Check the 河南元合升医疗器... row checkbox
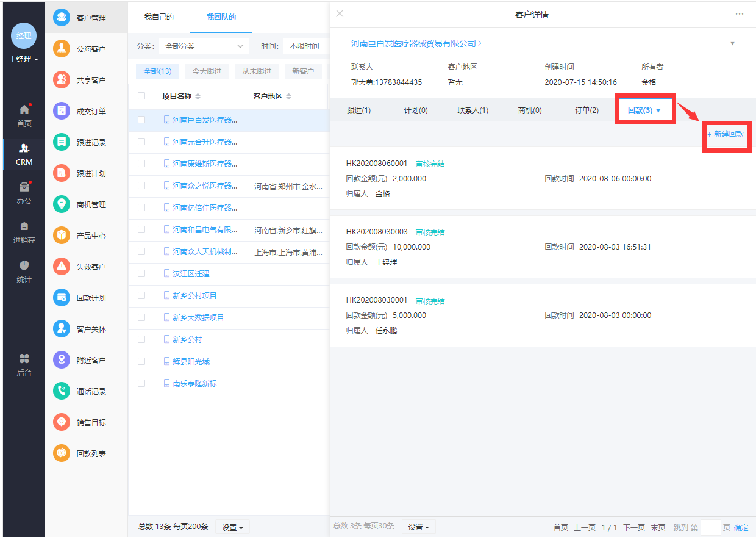756x537 pixels. (x=141, y=142)
